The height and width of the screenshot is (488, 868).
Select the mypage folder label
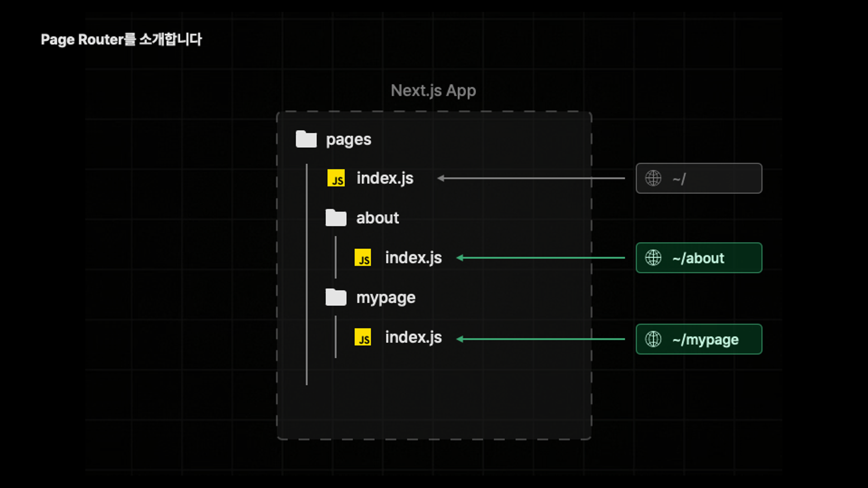[x=386, y=298]
